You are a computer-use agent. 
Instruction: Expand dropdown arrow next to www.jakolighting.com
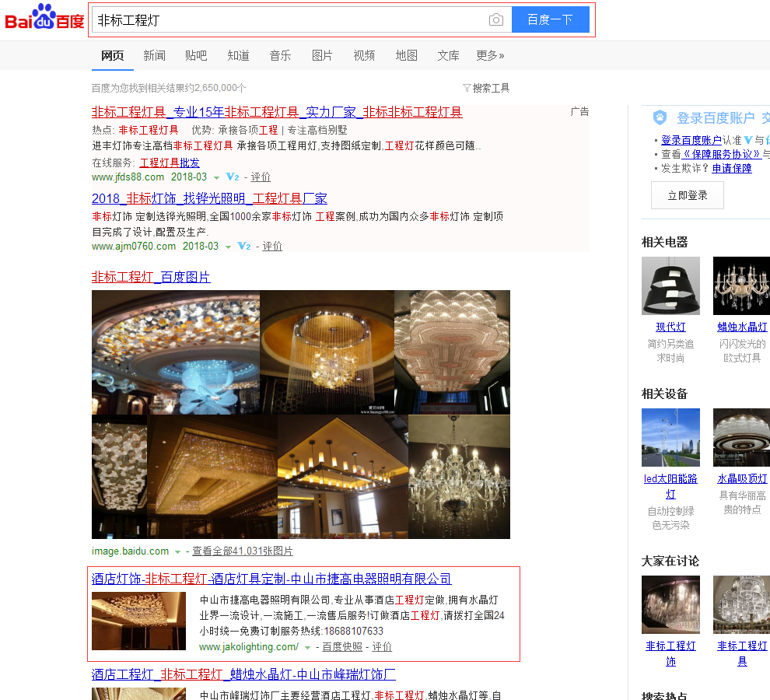click(308, 648)
